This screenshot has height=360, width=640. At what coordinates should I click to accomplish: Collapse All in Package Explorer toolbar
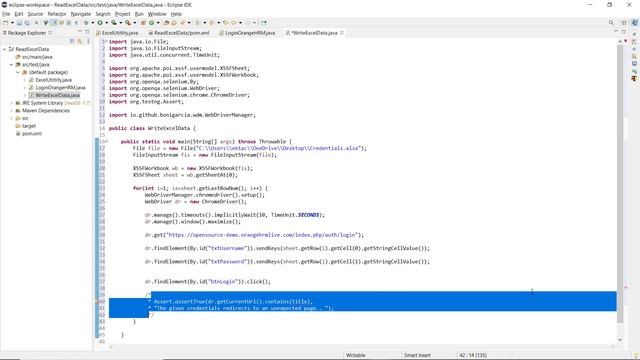pyautogui.click(x=72, y=41)
